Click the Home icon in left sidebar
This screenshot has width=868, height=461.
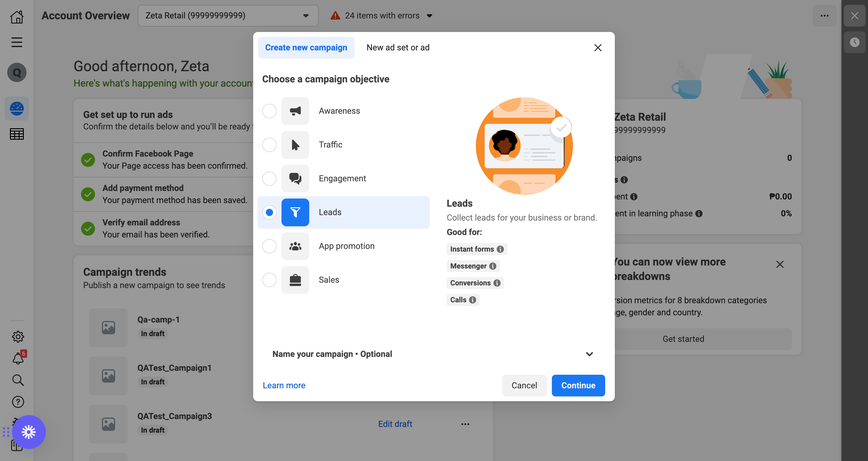[x=17, y=17]
